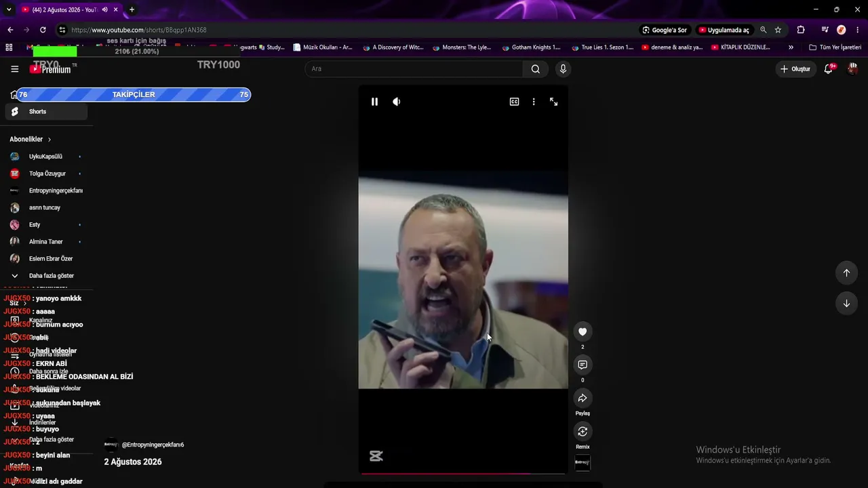Open the tab search dropdown arrow
The height and width of the screenshot is (488, 868).
coord(9,9)
